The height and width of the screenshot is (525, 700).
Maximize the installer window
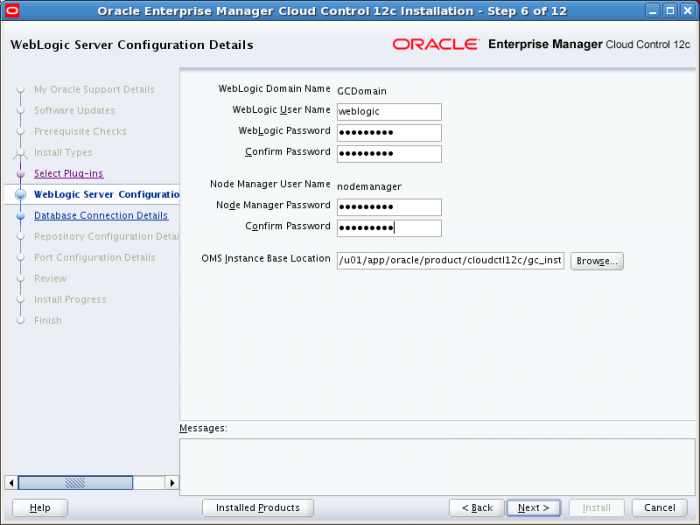click(x=670, y=10)
